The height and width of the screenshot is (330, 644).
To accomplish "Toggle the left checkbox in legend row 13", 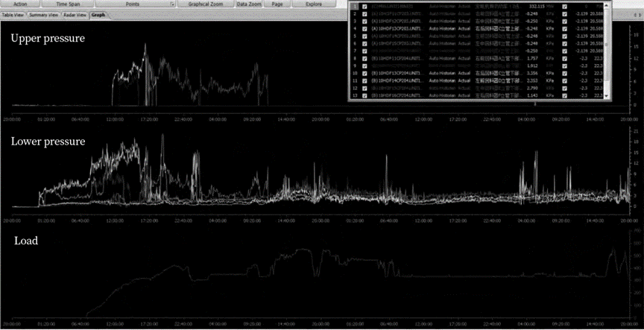I will [364, 95].
